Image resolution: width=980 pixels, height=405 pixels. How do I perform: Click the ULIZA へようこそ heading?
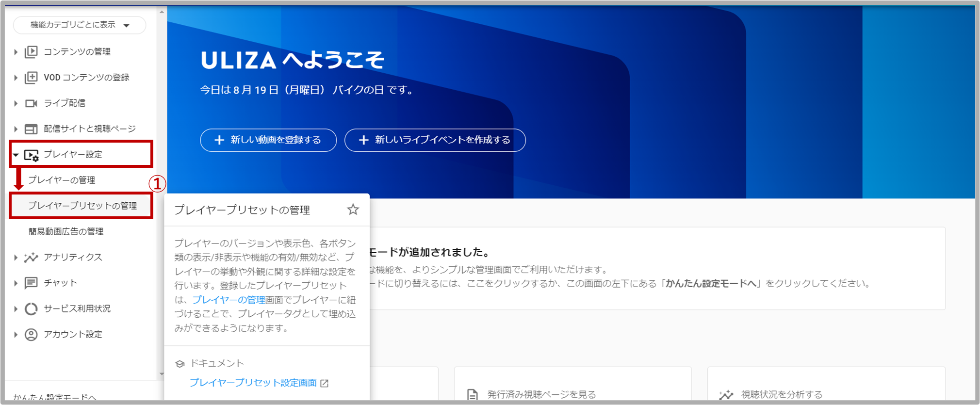(293, 60)
